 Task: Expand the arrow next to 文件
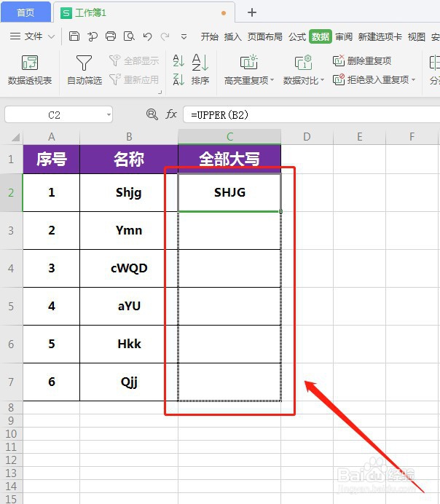[51, 36]
